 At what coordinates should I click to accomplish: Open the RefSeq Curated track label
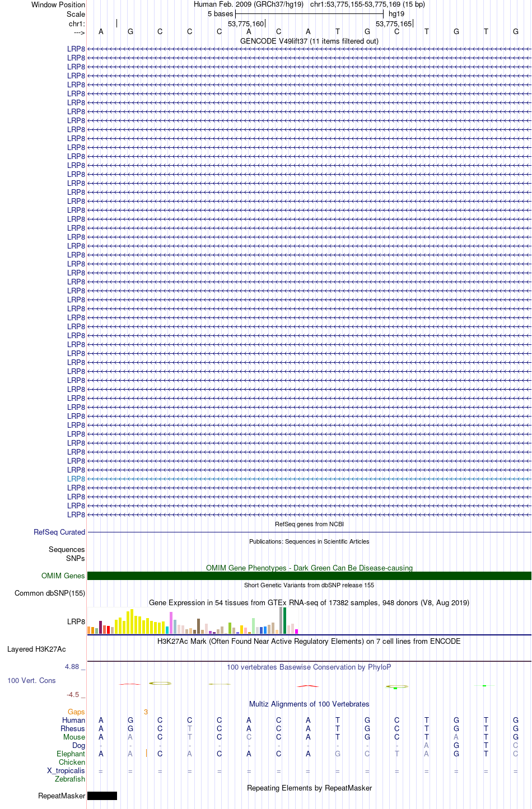coord(59,532)
